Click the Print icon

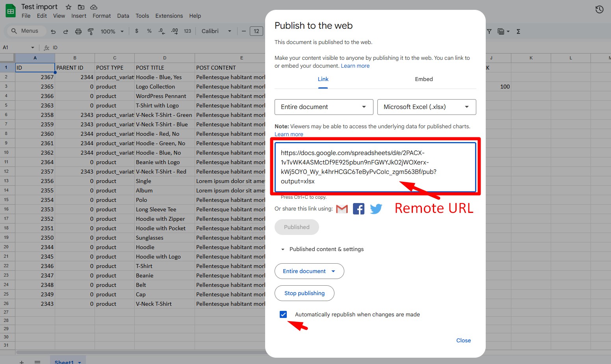click(x=78, y=31)
